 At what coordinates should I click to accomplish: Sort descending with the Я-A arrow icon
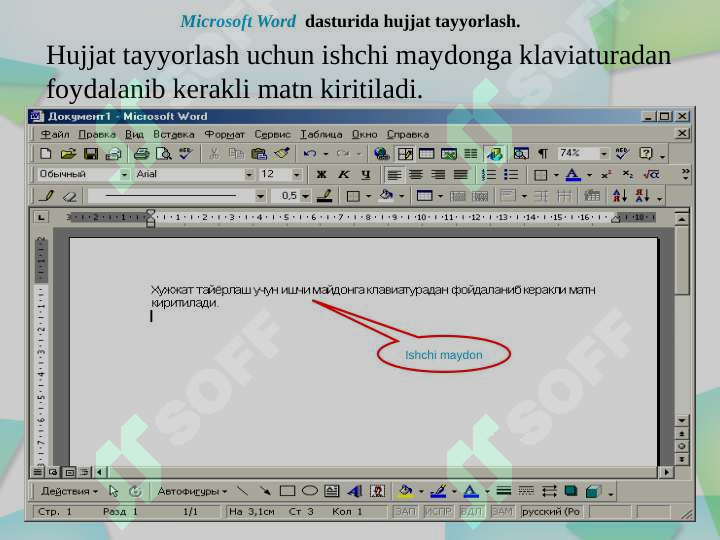(642, 196)
